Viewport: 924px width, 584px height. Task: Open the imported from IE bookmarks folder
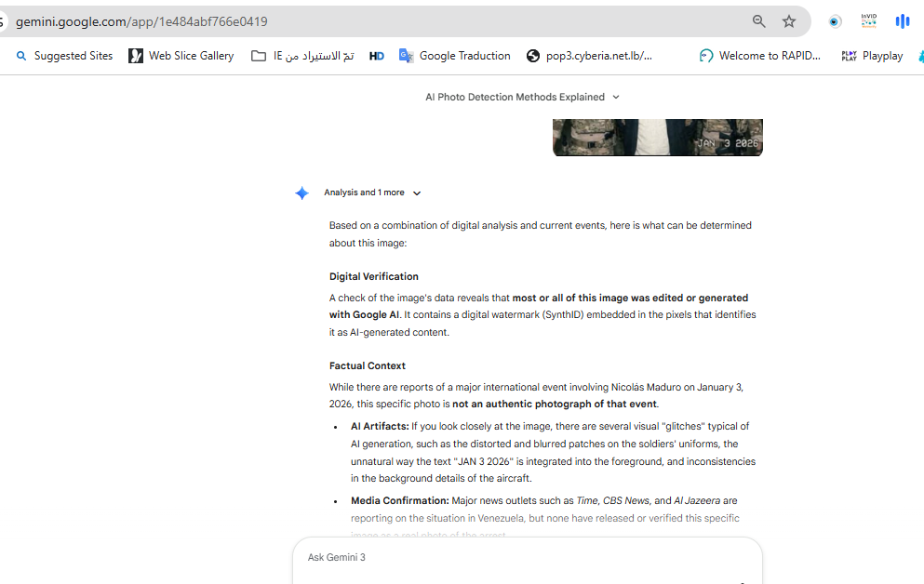[x=302, y=56]
